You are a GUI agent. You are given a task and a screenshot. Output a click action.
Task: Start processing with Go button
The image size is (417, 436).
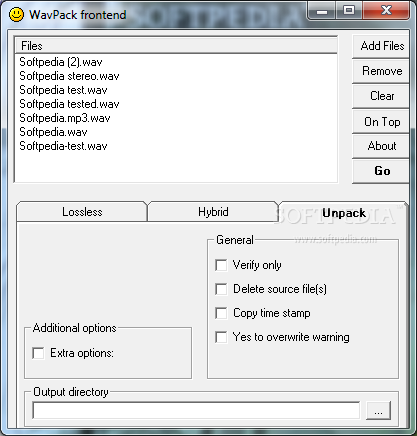(x=381, y=171)
